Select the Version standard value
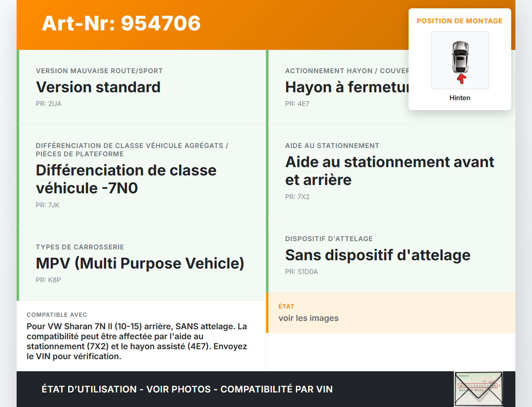This screenshot has height=407, width=532. coord(99,87)
